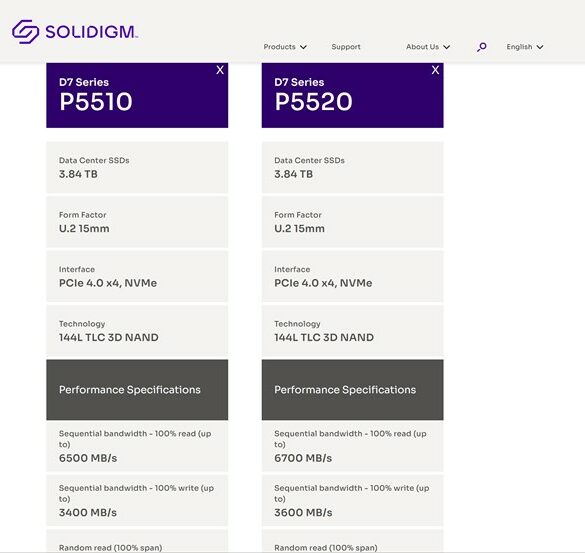Expand the About Us dropdown

[428, 47]
